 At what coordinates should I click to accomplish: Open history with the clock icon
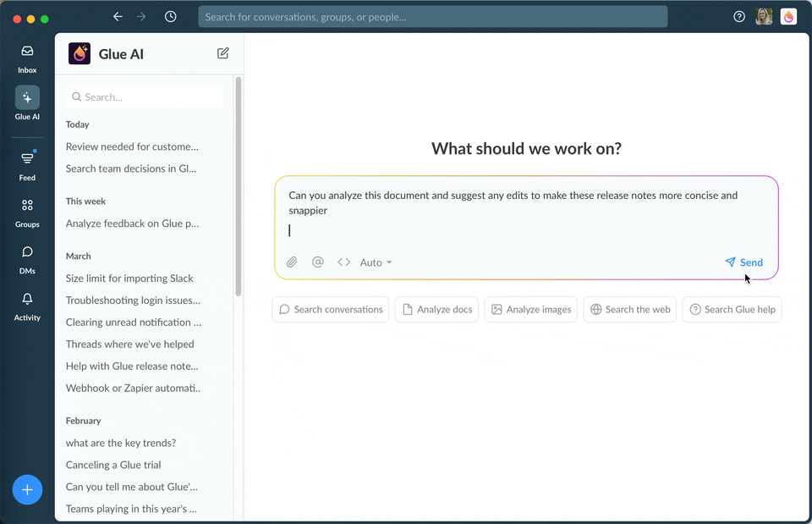coord(171,17)
